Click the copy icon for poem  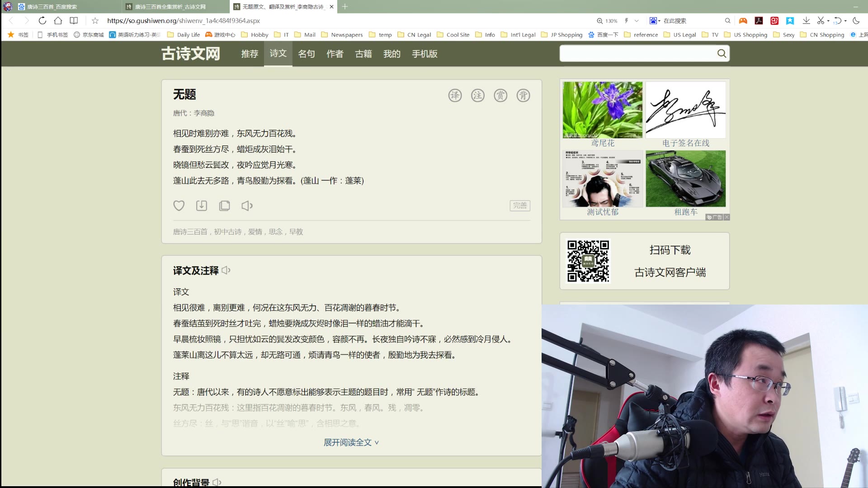[x=224, y=206]
